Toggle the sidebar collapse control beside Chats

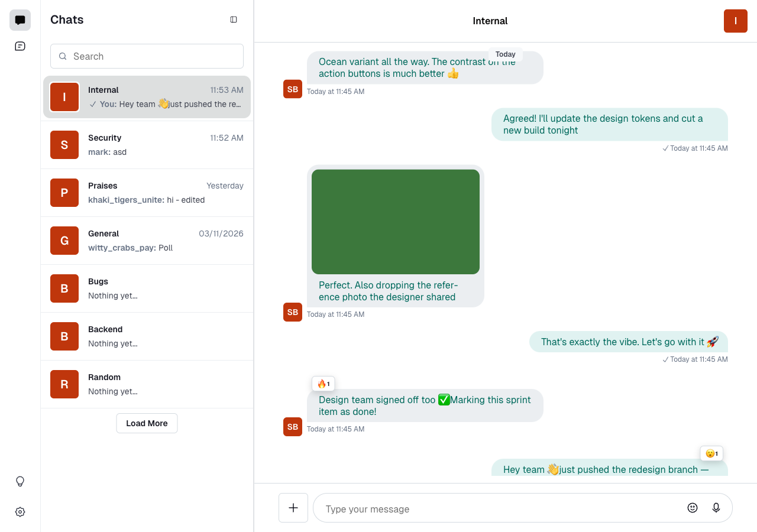[233, 19]
